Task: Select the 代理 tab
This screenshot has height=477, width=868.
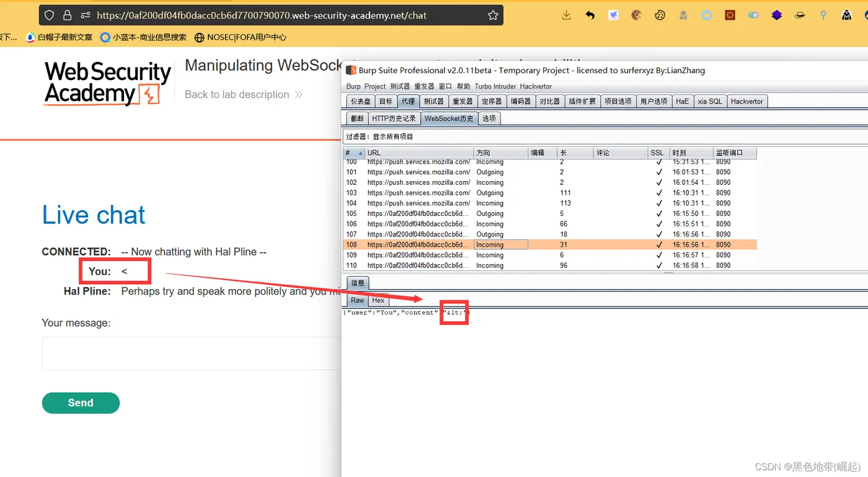Action: pyautogui.click(x=407, y=101)
